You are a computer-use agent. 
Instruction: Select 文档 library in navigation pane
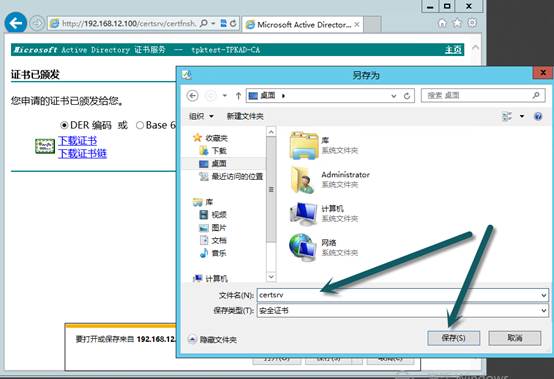click(x=213, y=241)
